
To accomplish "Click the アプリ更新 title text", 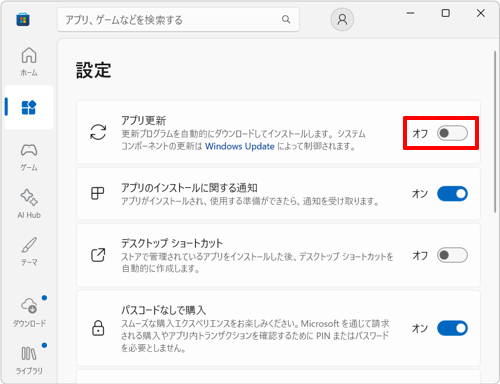I will click(x=143, y=120).
